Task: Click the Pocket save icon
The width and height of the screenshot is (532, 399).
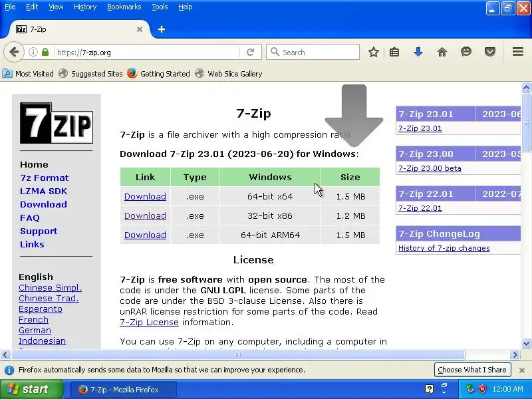Action: pos(490,53)
